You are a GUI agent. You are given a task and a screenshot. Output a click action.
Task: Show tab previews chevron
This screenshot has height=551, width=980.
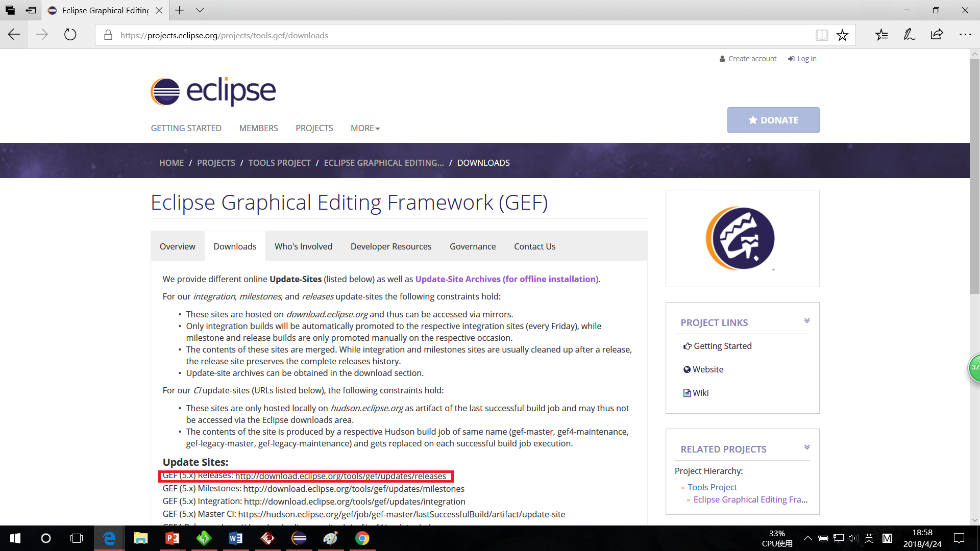(200, 10)
